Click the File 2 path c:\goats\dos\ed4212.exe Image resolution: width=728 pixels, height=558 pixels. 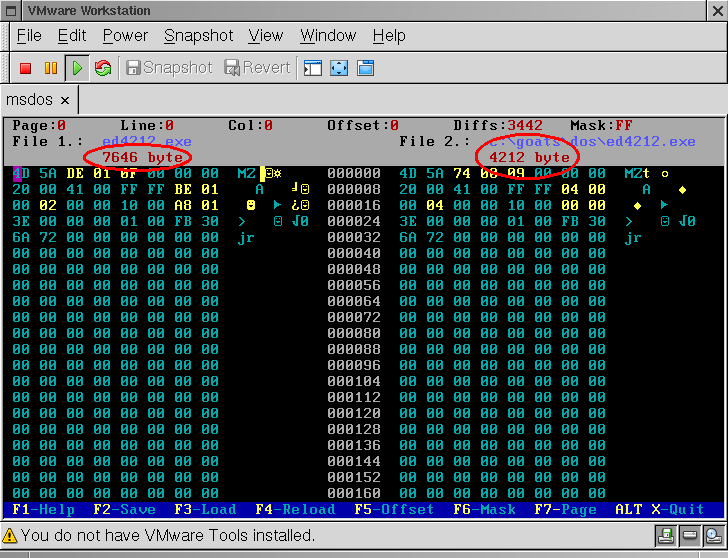click(x=592, y=141)
